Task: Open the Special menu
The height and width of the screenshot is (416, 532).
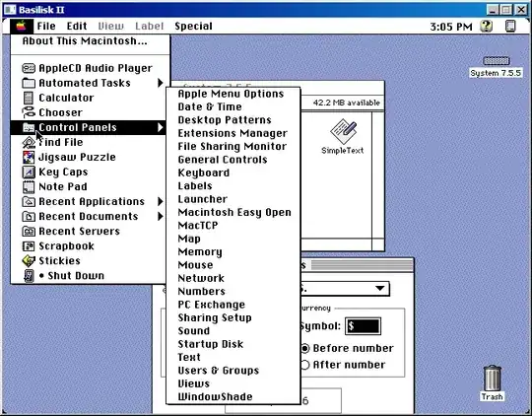Action: (x=193, y=27)
